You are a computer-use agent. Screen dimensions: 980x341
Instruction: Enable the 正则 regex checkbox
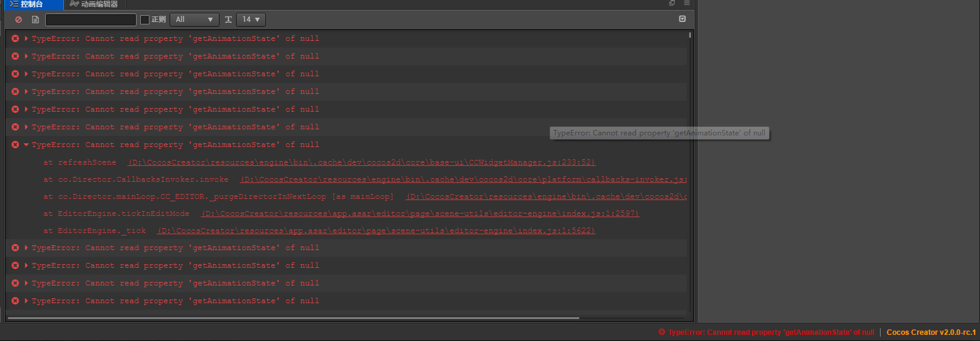coord(145,20)
